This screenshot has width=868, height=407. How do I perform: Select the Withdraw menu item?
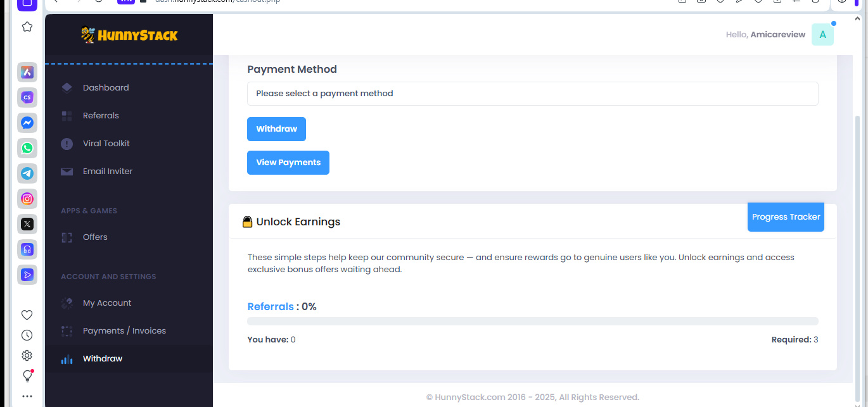click(103, 358)
